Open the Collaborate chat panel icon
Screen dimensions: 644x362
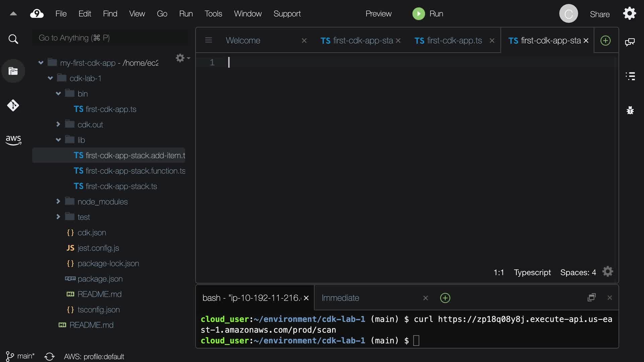(x=630, y=42)
